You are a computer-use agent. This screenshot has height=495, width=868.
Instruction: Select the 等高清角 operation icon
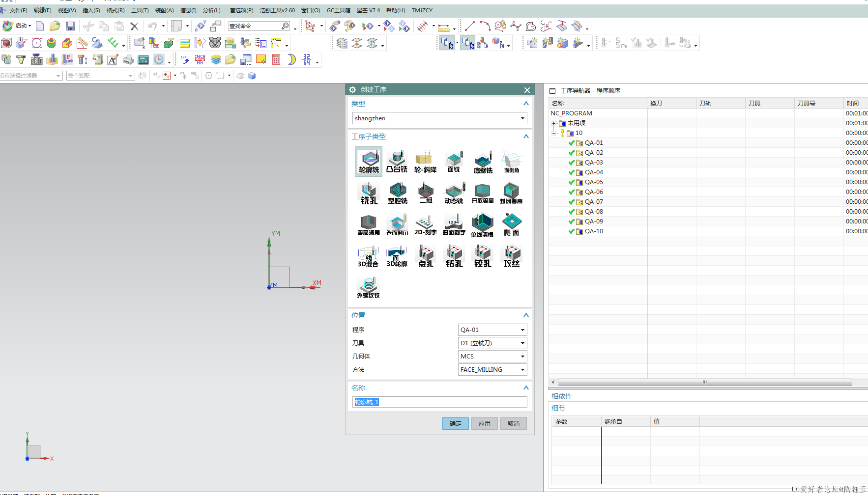369,224
